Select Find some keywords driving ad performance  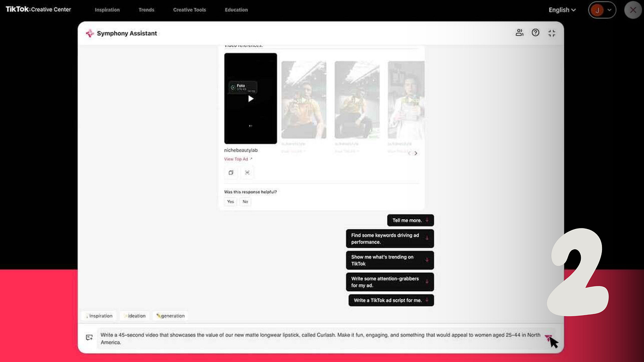point(390,239)
